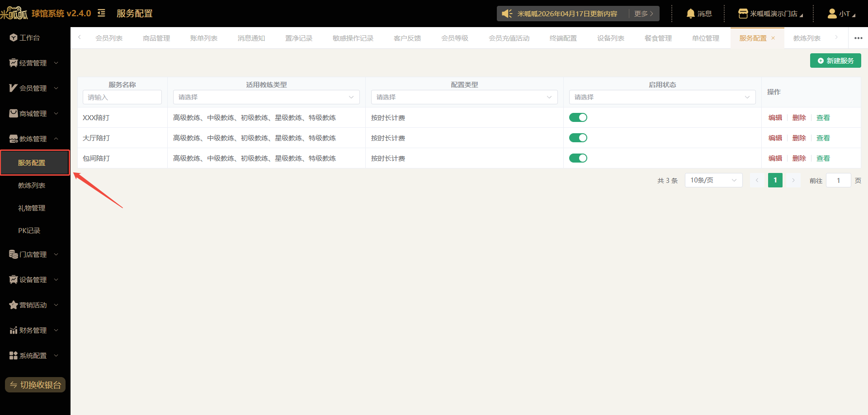Expand the 经营管理 menu chevron
The image size is (868, 415).
click(x=56, y=63)
